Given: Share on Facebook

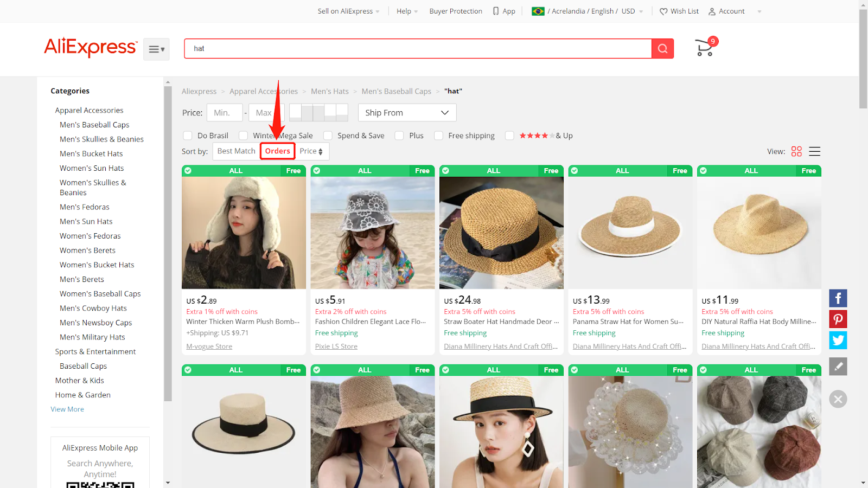Looking at the screenshot, I should (838, 298).
